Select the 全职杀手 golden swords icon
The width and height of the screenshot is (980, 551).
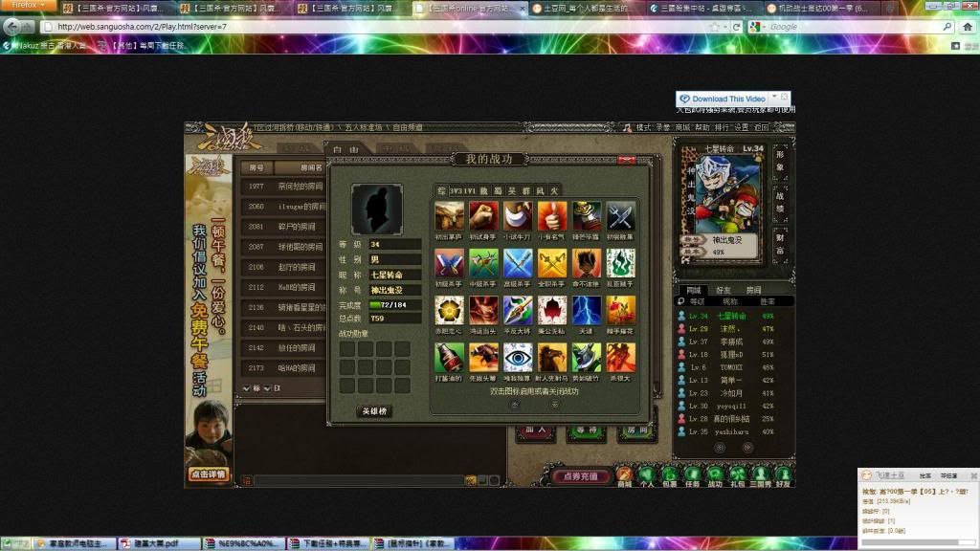pos(552,263)
